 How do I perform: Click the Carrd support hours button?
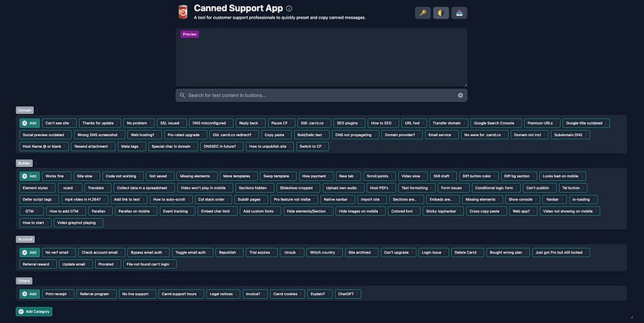click(181, 294)
